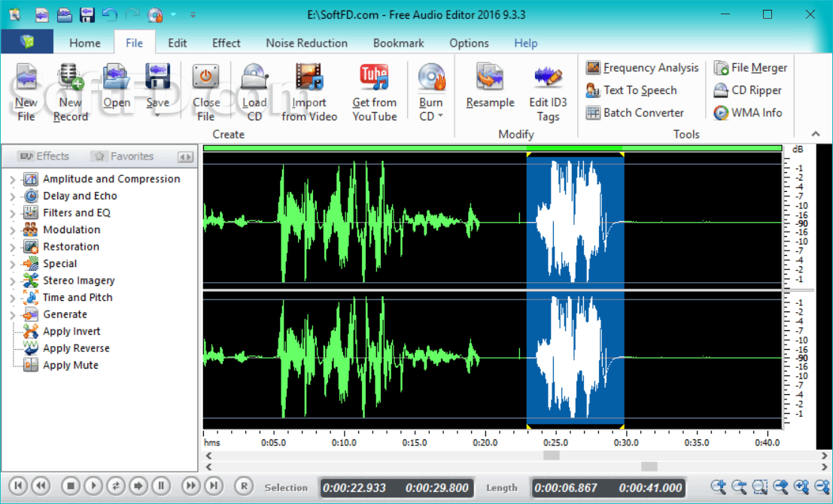Screen dimensions: 833x504
Task: Click the zoom-out magnifier icon
Action: (739, 486)
